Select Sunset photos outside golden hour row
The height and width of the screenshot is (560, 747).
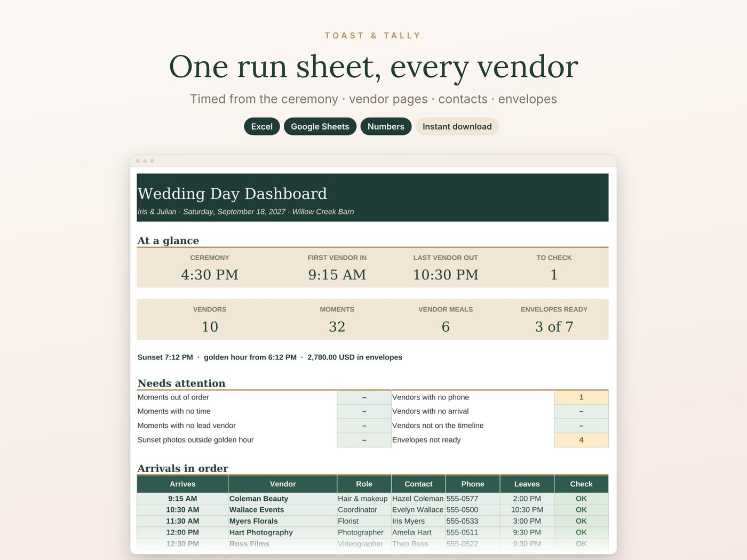[264, 440]
